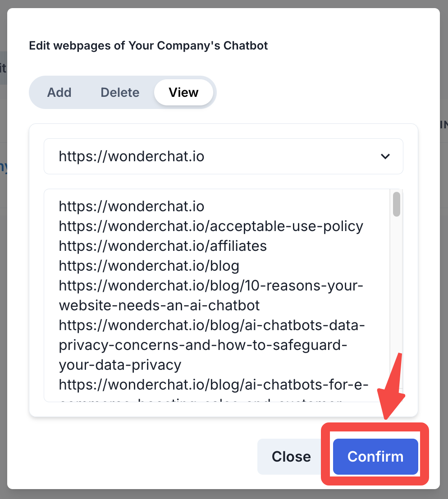Click the wonderchat.io/blog URL line
Screen dimensions: 448x499
[149, 266]
